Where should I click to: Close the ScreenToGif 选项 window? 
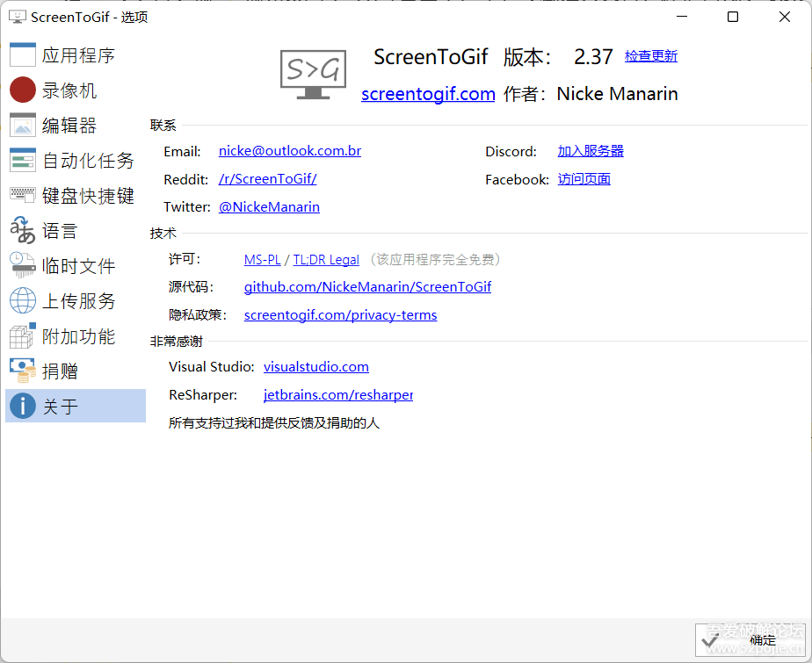pos(785,17)
